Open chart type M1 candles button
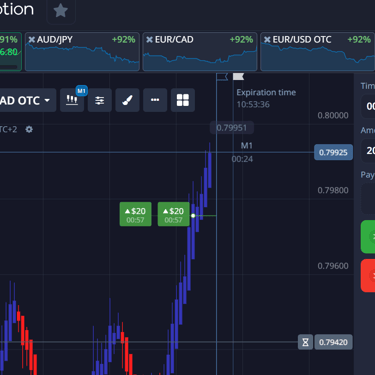The width and height of the screenshot is (375, 375). (72, 100)
